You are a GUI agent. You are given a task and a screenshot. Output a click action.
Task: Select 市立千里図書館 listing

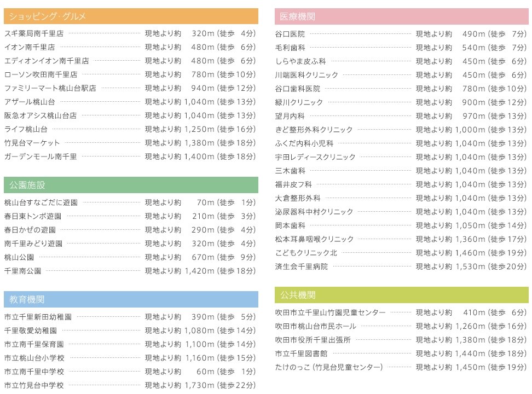301,354
